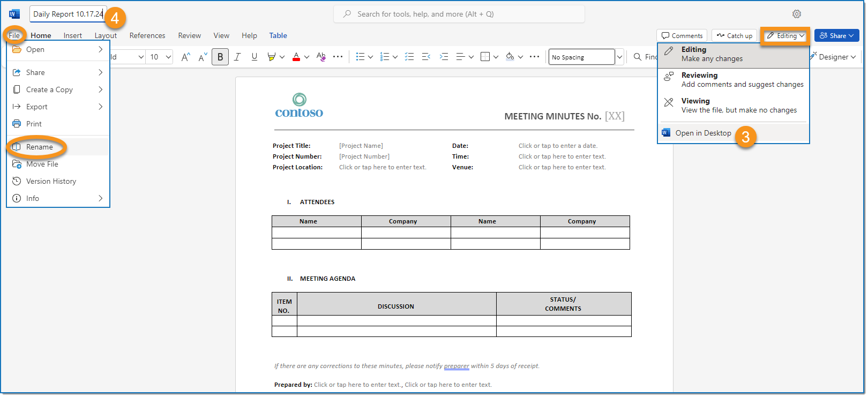This screenshot has width=868, height=397.
Task: Increase font size with Grow Font
Action: tap(186, 57)
